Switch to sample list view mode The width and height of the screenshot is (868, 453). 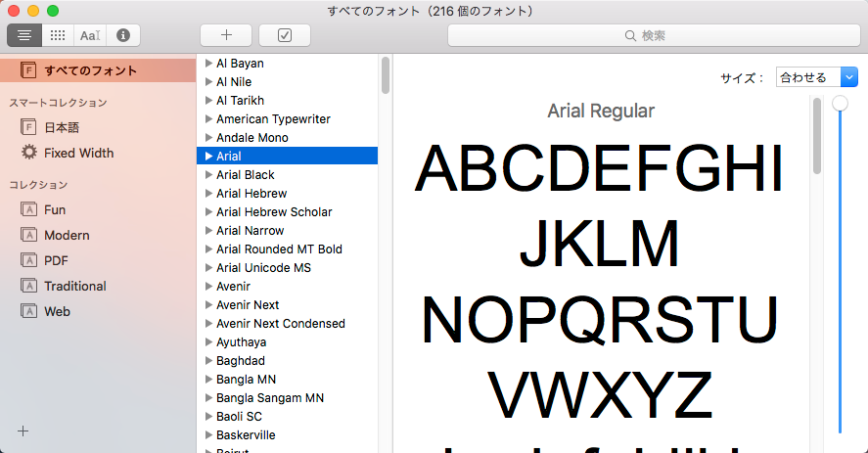pyautogui.click(x=23, y=35)
